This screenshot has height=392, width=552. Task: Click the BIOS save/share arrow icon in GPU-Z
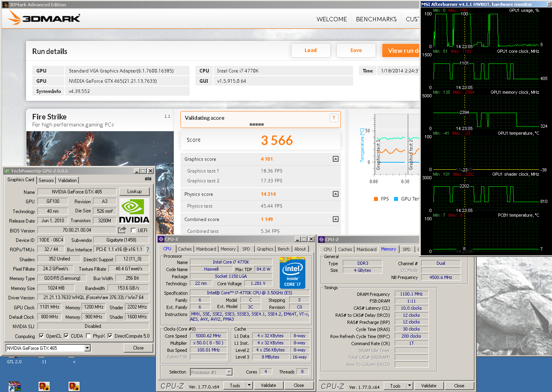click(122, 230)
